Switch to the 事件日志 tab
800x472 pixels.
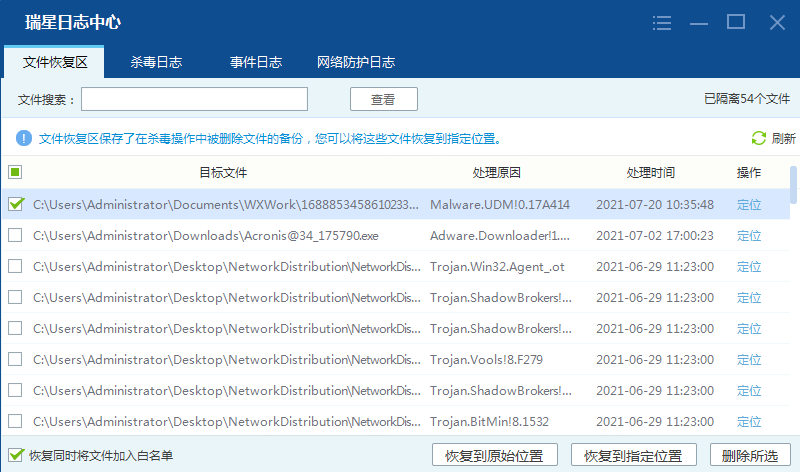[256, 62]
